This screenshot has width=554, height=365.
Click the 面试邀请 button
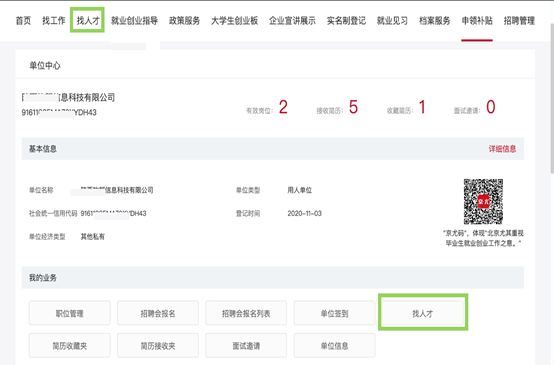coord(246,346)
